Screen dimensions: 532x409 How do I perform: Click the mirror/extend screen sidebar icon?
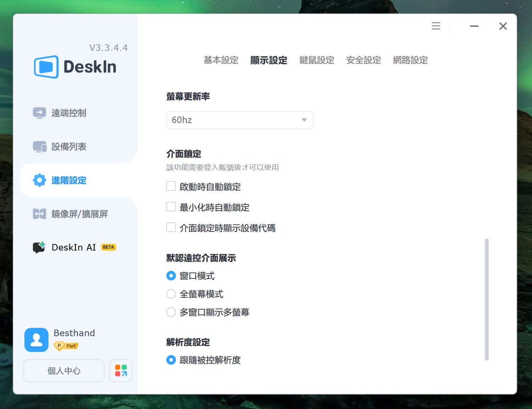(39, 214)
